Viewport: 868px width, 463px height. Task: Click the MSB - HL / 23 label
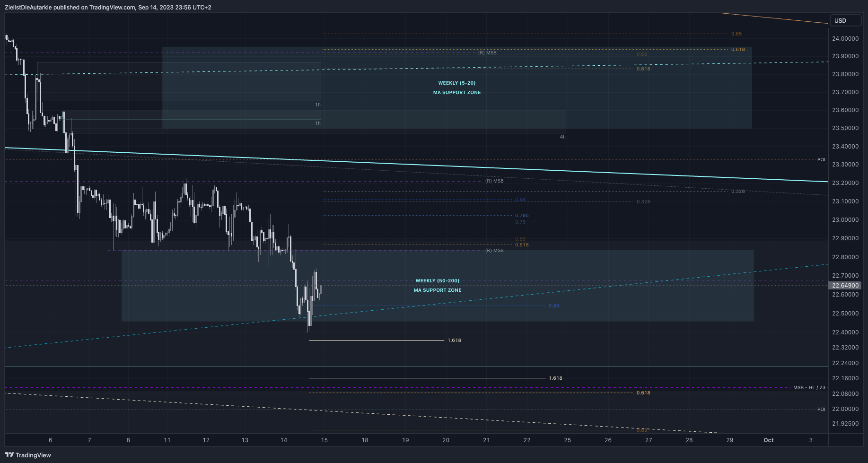click(809, 388)
